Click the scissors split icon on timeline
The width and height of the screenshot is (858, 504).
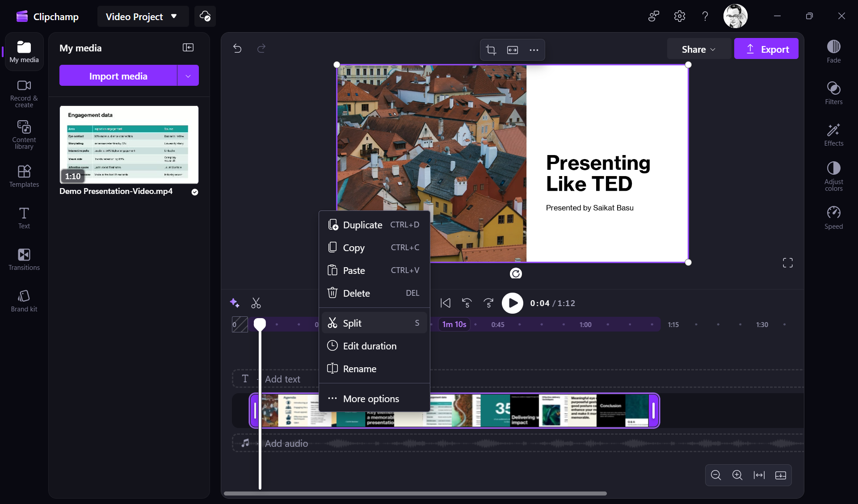point(256,303)
